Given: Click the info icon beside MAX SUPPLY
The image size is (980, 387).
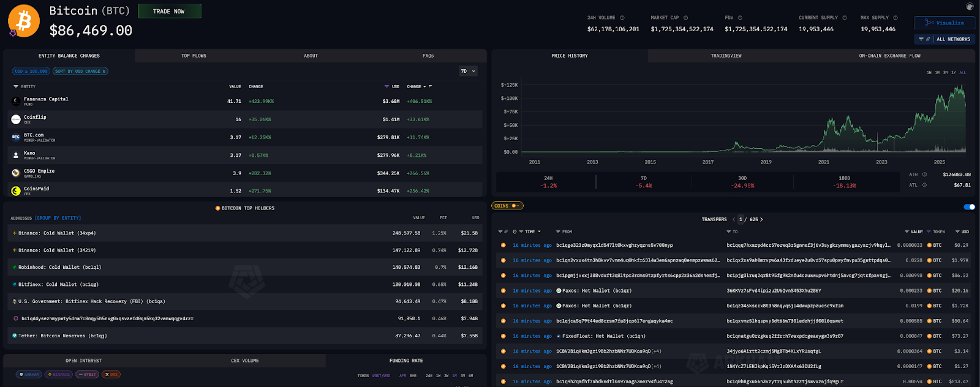Looking at the screenshot, I should click(895, 18).
